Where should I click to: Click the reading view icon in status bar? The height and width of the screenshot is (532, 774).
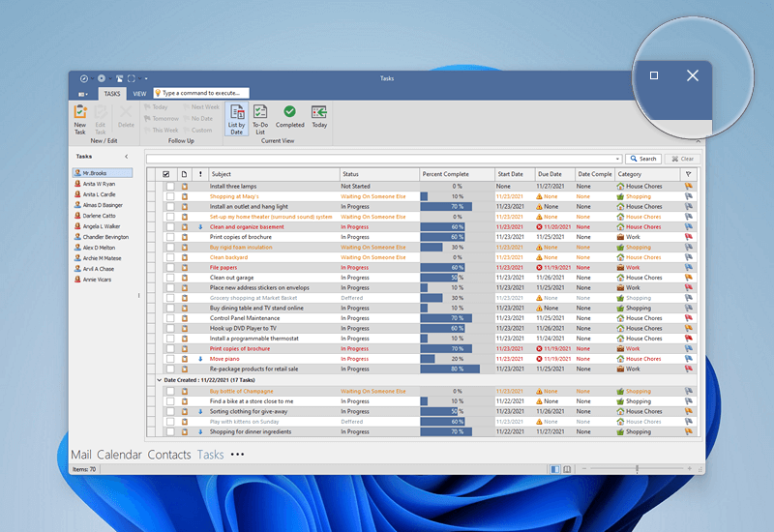point(567,469)
